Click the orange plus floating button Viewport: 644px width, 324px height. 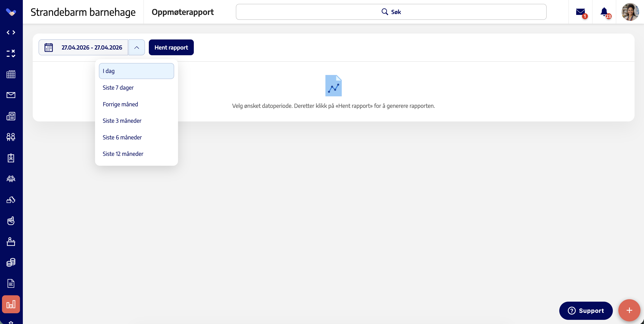pos(629,310)
